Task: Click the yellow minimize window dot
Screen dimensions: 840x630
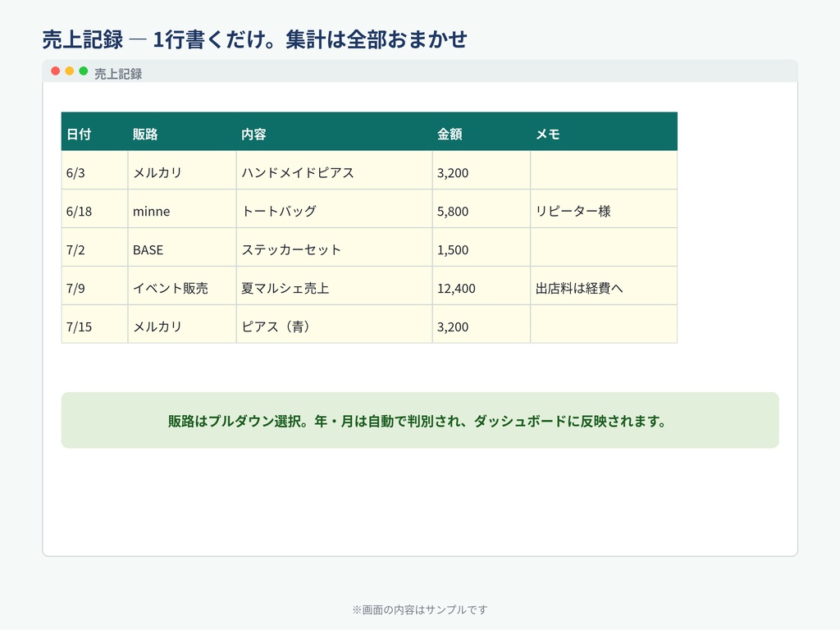Action: coord(69,71)
